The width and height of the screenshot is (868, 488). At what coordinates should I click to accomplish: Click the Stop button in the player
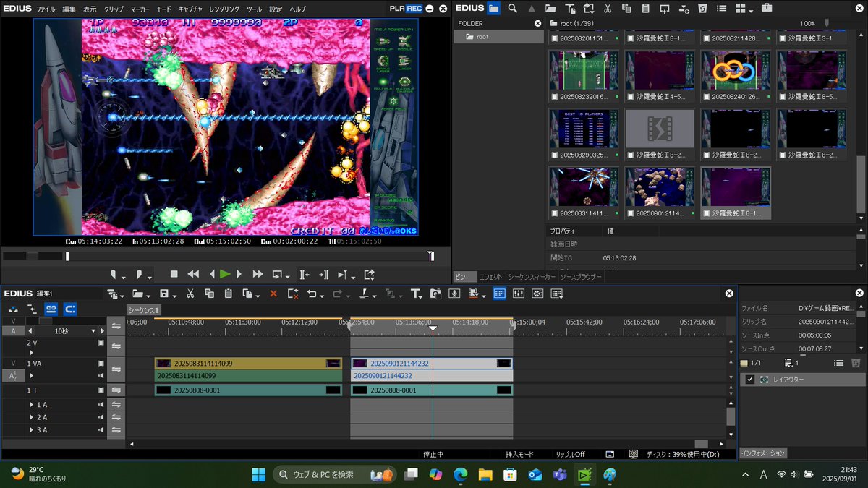click(x=174, y=275)
